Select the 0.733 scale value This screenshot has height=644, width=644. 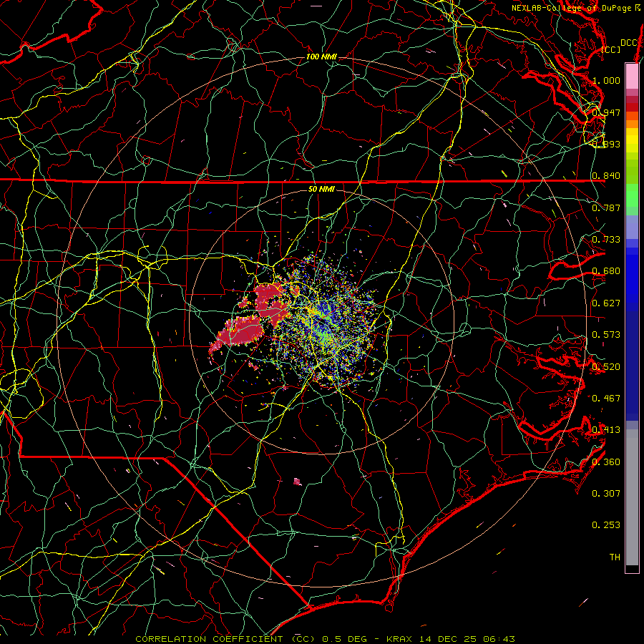606,239
